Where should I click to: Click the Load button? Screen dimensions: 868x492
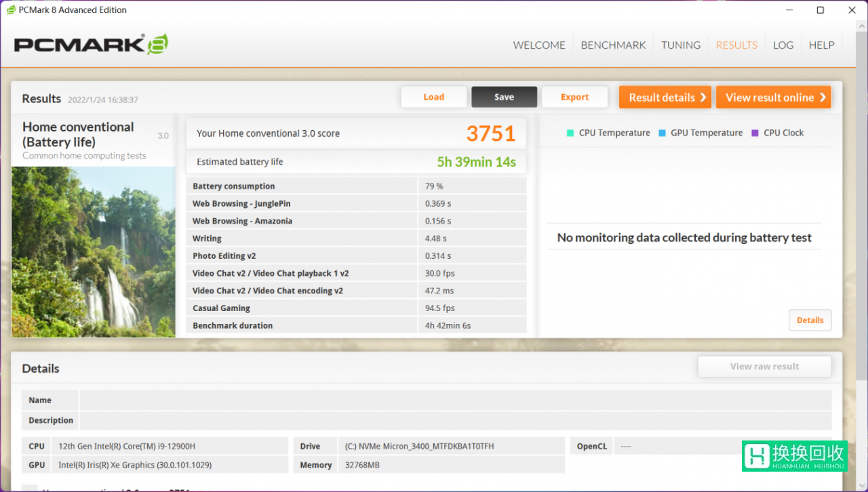434,97
